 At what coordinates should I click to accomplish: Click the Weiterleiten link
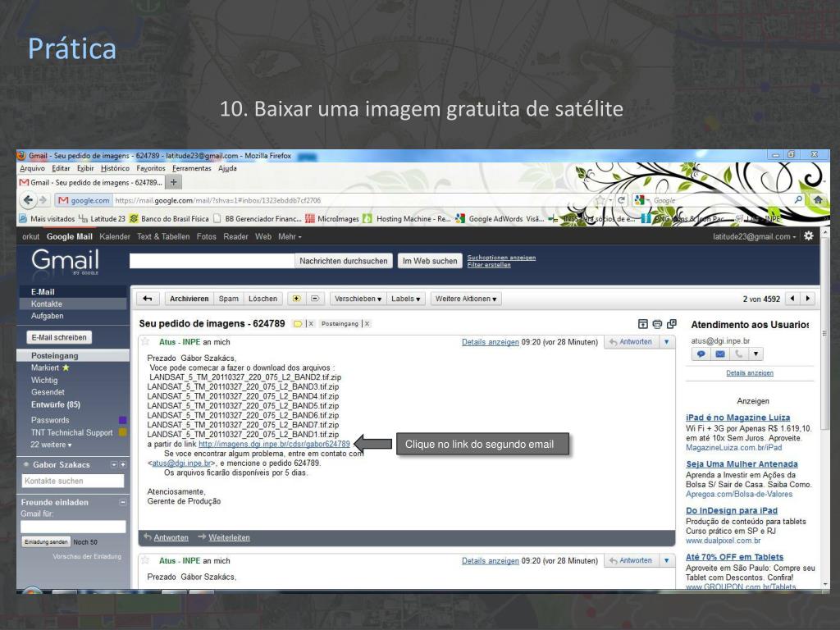pyautogui.click(x=229, y=537)
